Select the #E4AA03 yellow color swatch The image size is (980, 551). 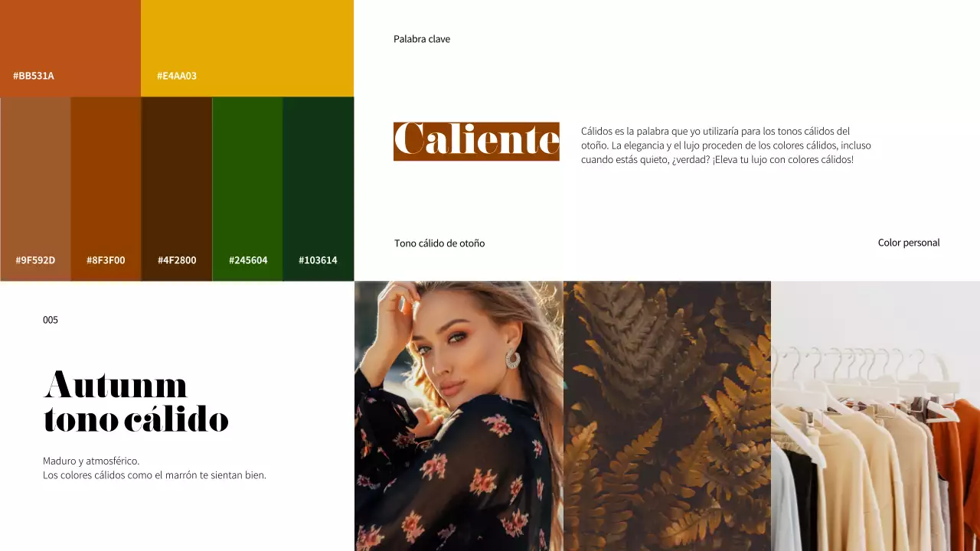click(247, 48)
